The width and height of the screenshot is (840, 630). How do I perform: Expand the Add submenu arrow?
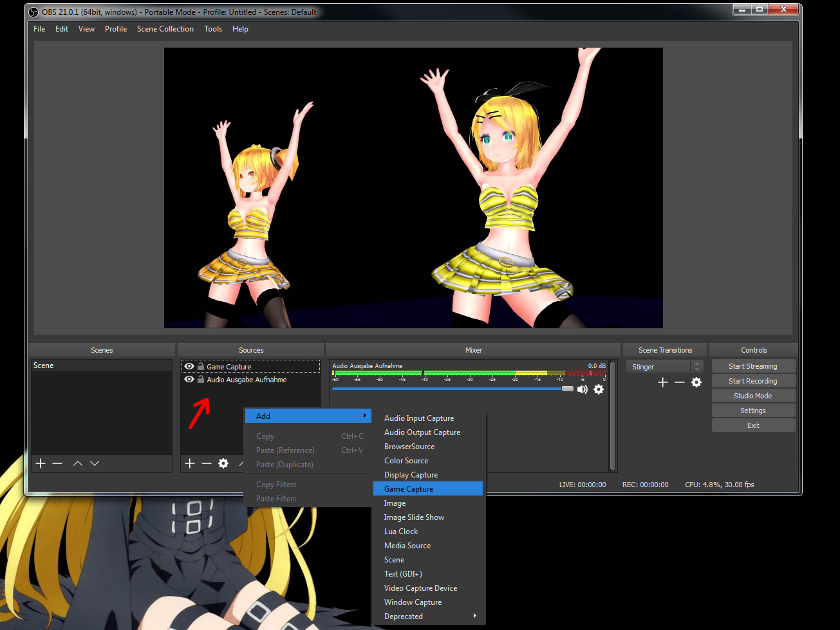click(365, 416)
